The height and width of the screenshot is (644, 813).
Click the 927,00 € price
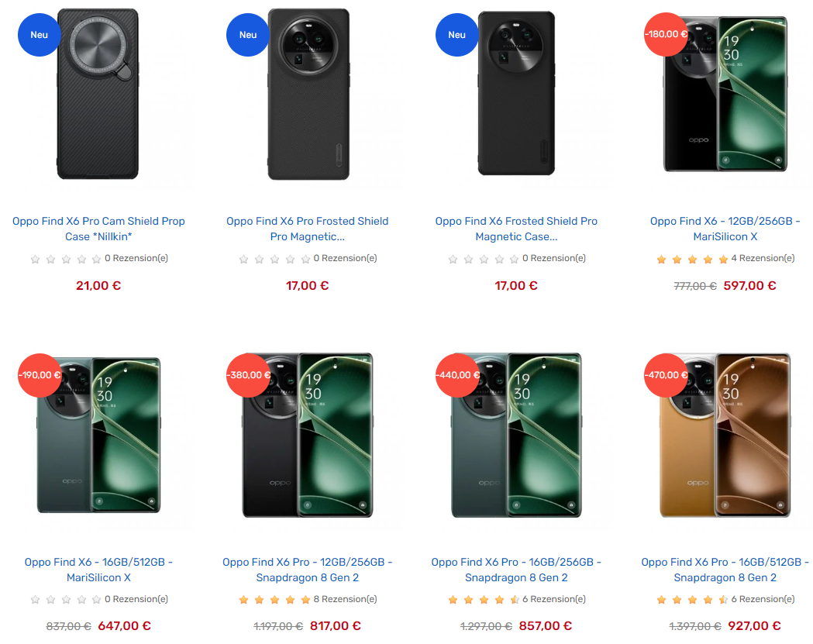[x=754, y=626]
